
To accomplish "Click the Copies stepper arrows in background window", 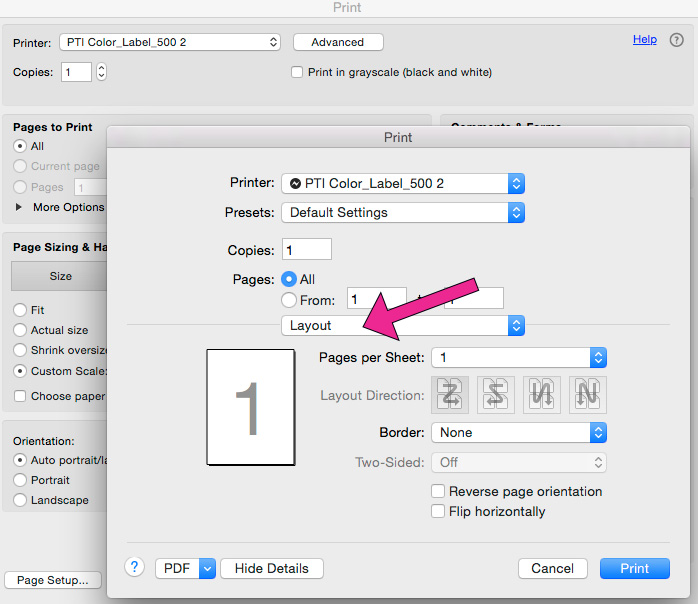I will [101, 72].
